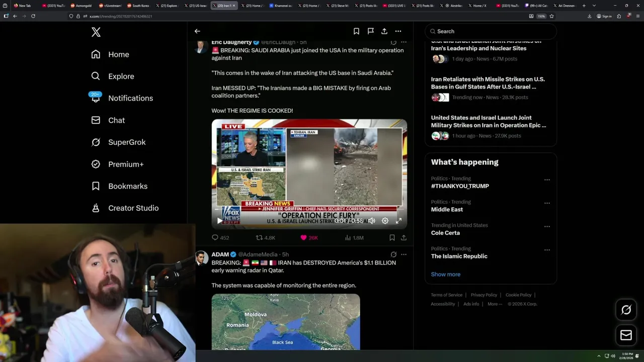
Task: Switch to South Korea browser tab
Action: tap(138, 6)
